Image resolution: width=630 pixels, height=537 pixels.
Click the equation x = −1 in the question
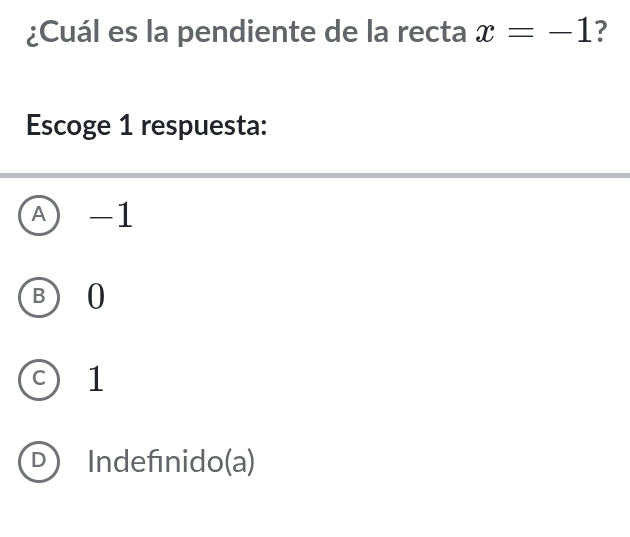533,32
